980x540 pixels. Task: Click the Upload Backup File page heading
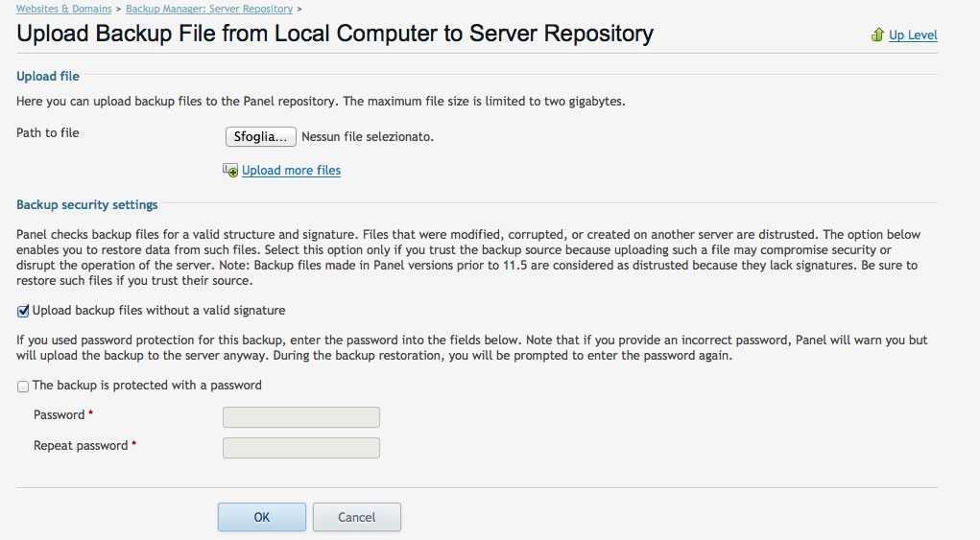pos(335,34)
